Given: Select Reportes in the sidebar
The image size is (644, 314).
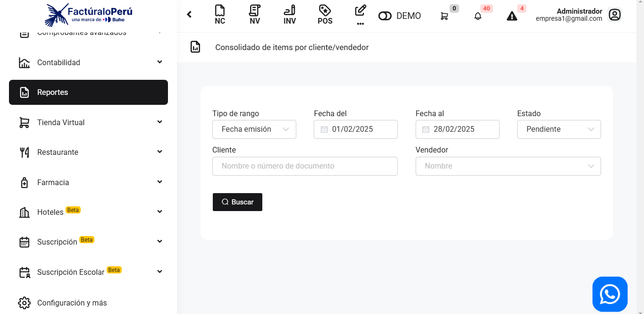Looking at the screenshot, I should (88, 93).
